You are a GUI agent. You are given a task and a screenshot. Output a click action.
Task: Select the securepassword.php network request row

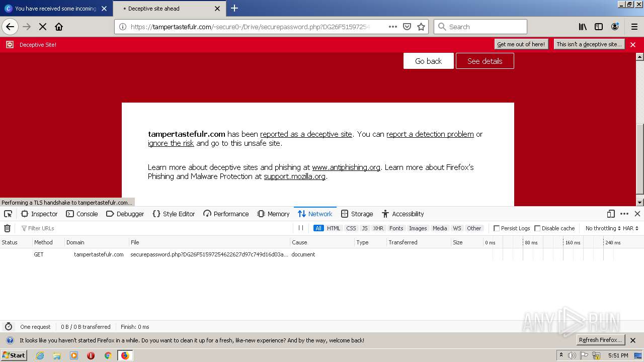[322, 254]
